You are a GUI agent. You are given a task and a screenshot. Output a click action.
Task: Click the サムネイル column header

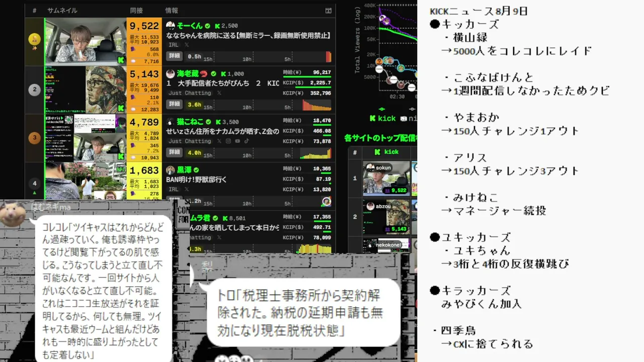[x=63, y=10]
